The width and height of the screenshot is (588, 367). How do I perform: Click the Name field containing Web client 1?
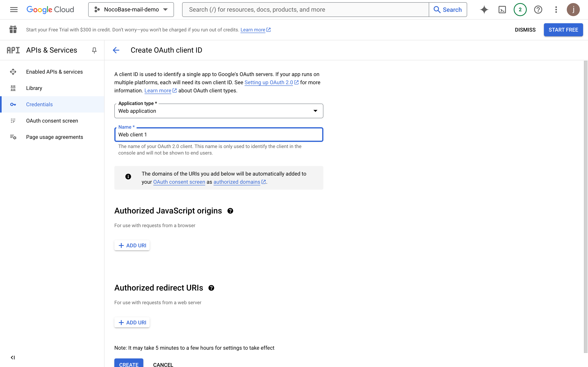click(x=219, y=135)
